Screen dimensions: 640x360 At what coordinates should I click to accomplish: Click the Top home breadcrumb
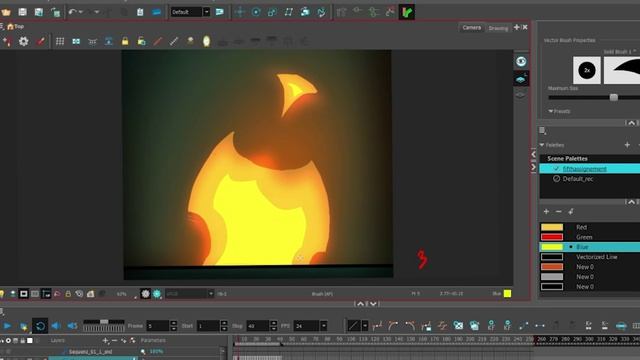click(16, 27)
